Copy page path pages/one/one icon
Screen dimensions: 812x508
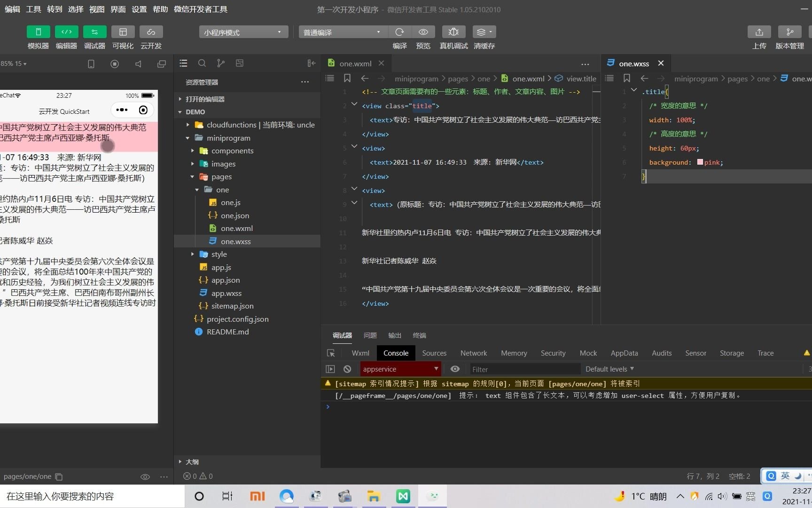pos(59,476)
